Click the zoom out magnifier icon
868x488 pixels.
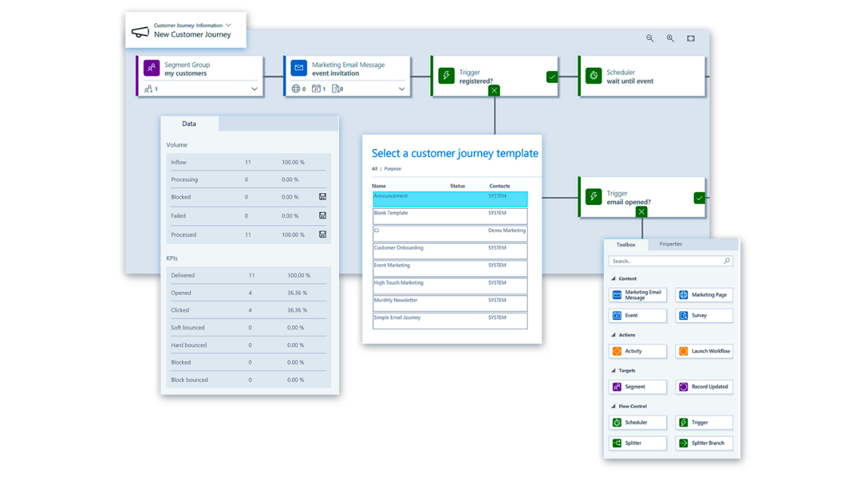650,38
